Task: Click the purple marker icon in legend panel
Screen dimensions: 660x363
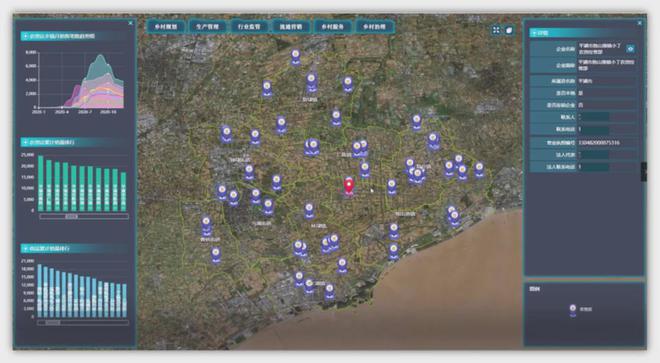Action: (x=573, y=310)
